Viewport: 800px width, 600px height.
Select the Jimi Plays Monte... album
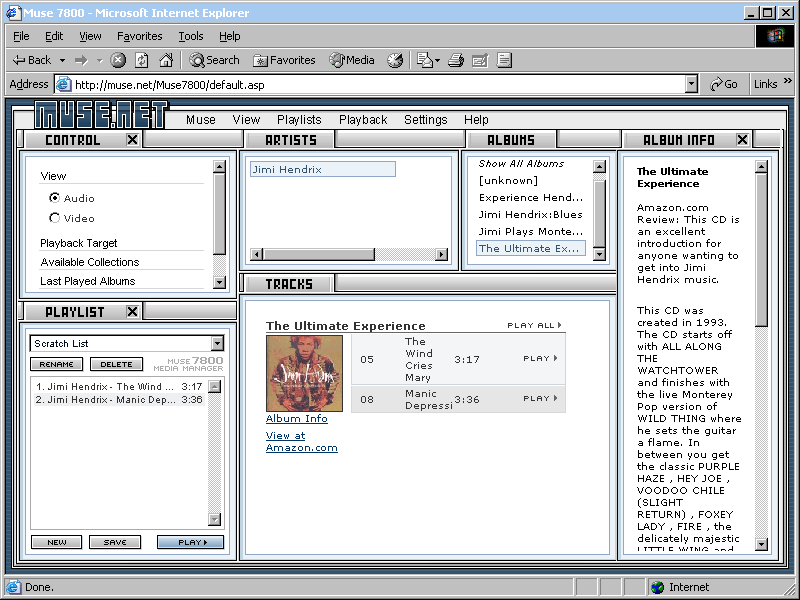[x=531, y=231]
